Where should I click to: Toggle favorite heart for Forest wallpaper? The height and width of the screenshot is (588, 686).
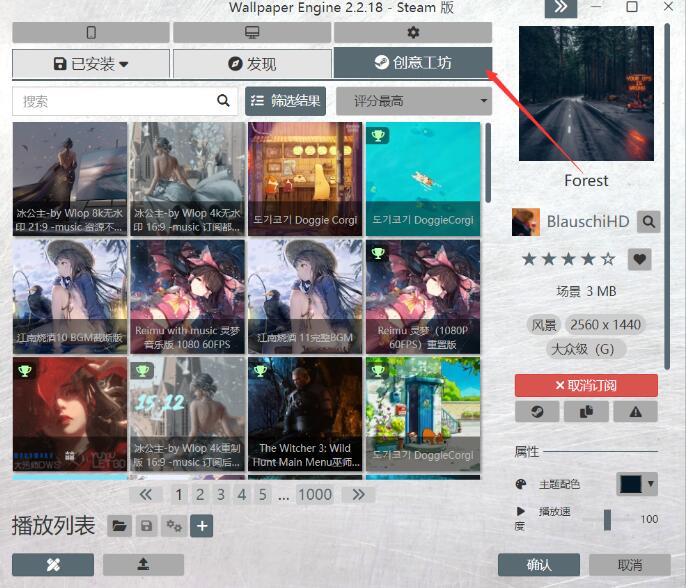639,260
